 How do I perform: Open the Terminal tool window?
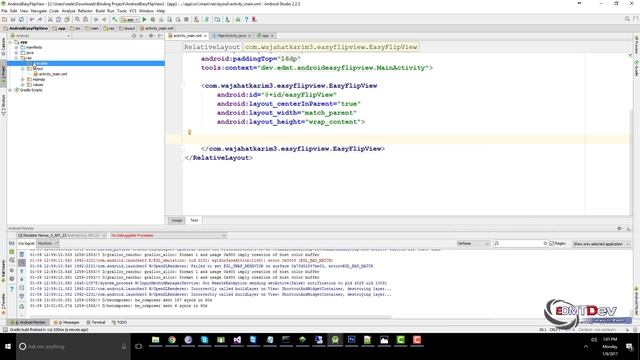click(x=96, y=322)
